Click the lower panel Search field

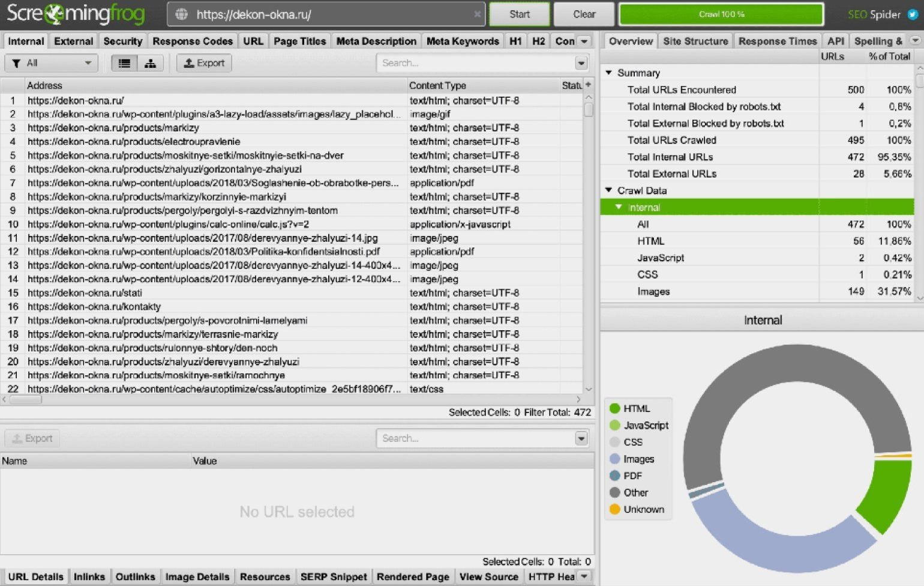(474, 438)
